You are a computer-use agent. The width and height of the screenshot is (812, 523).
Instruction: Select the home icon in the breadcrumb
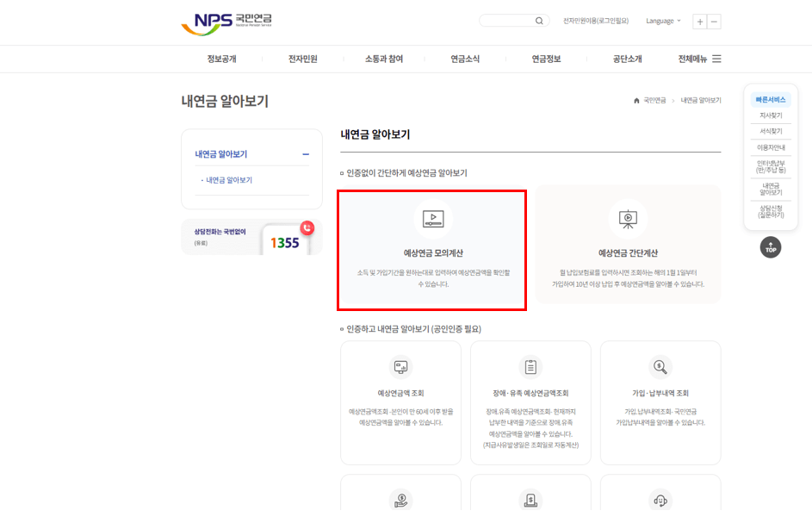point(635,100)
